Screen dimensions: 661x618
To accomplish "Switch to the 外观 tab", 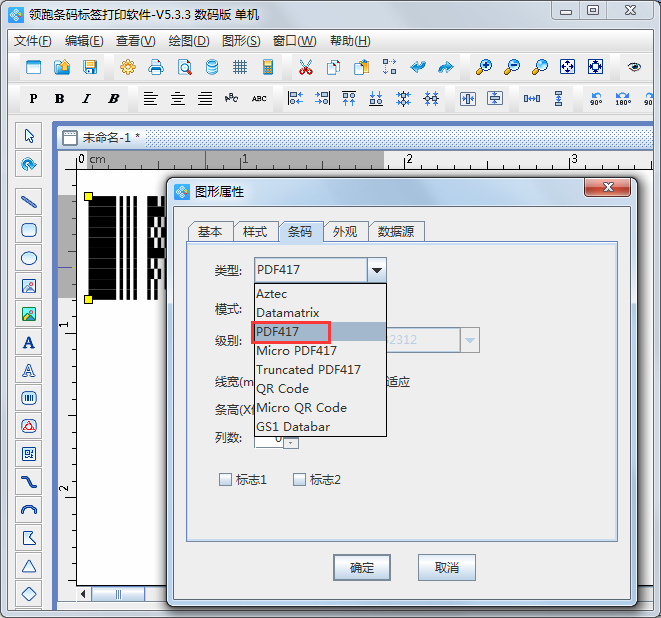I will 345,231.
